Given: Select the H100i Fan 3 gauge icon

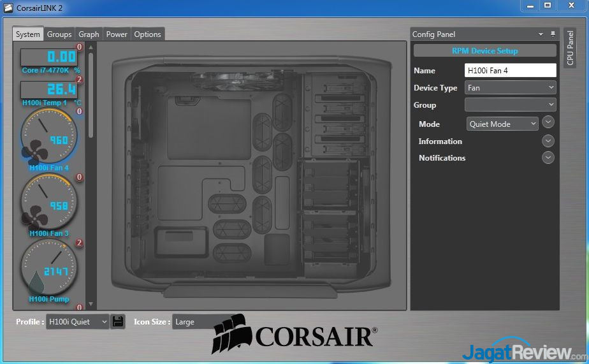Looking at the screenshot, I should click(49, 202).
